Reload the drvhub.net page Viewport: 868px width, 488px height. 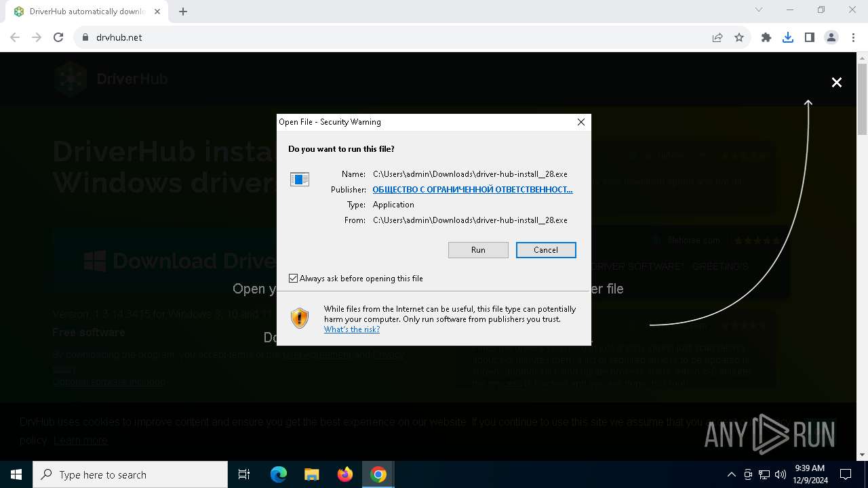[58, 37]
